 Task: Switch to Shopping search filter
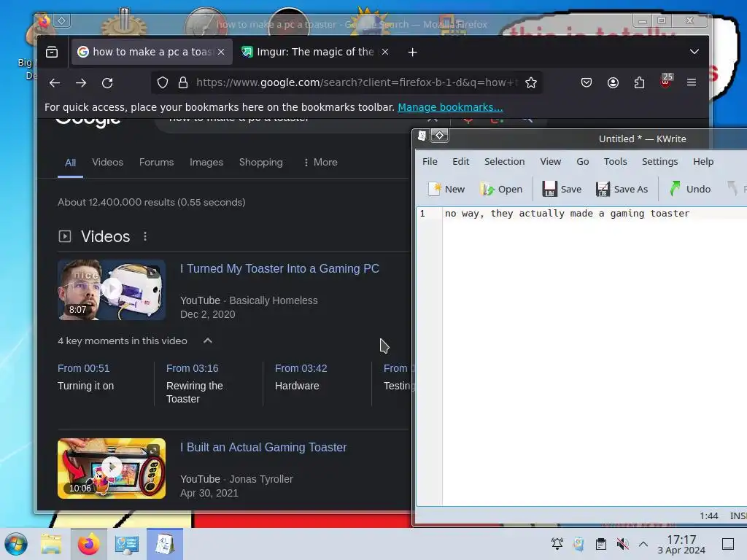coord(261,163)
